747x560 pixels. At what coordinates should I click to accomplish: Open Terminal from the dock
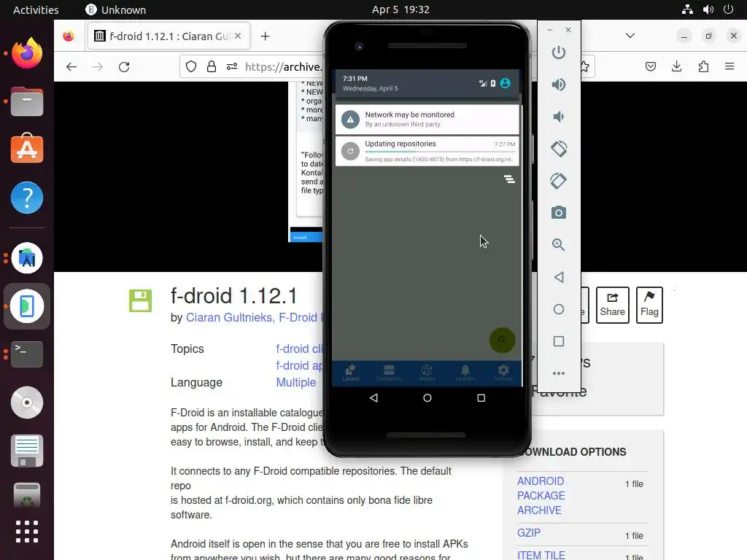coord(27,354)
